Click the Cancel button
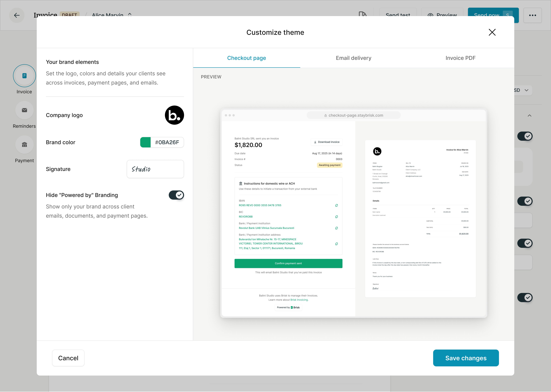Screen dimensions: 551x392 click(x=68, y=358)
